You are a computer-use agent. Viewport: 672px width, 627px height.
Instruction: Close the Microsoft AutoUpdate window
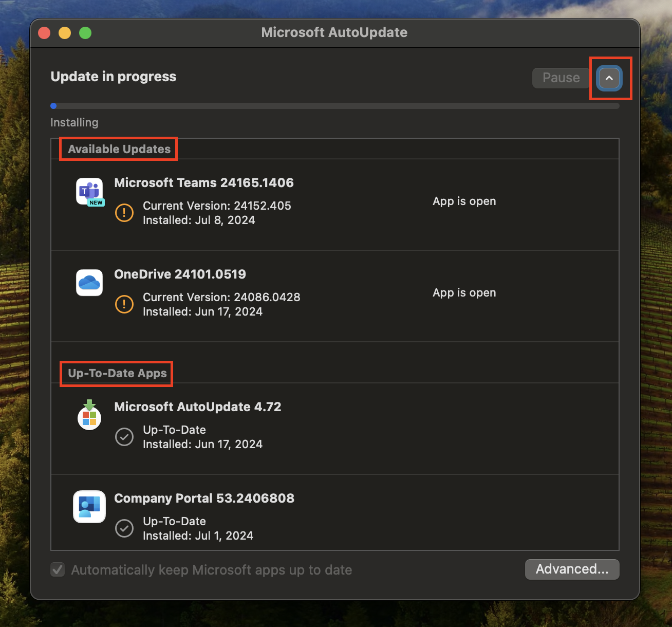coord(44,33)
